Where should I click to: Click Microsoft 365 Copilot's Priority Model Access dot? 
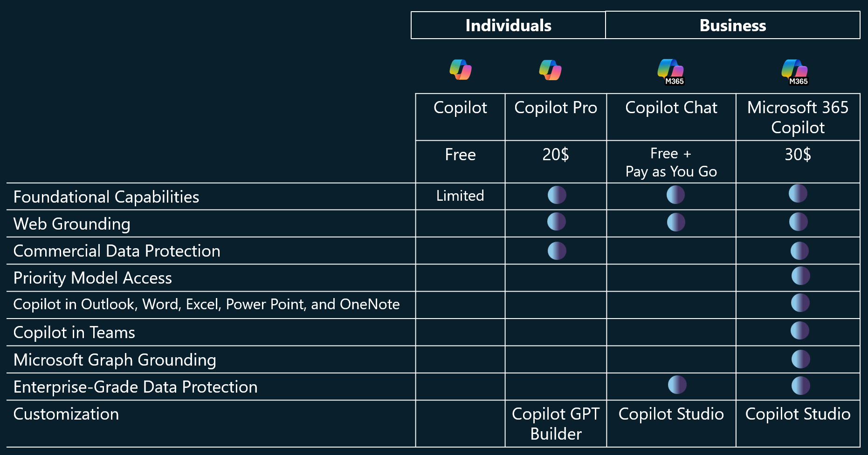[x=800, y=276]
